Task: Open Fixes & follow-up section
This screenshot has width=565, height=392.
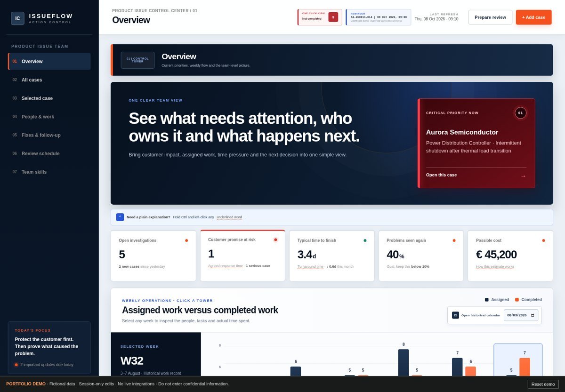Action: coord(49,135)
